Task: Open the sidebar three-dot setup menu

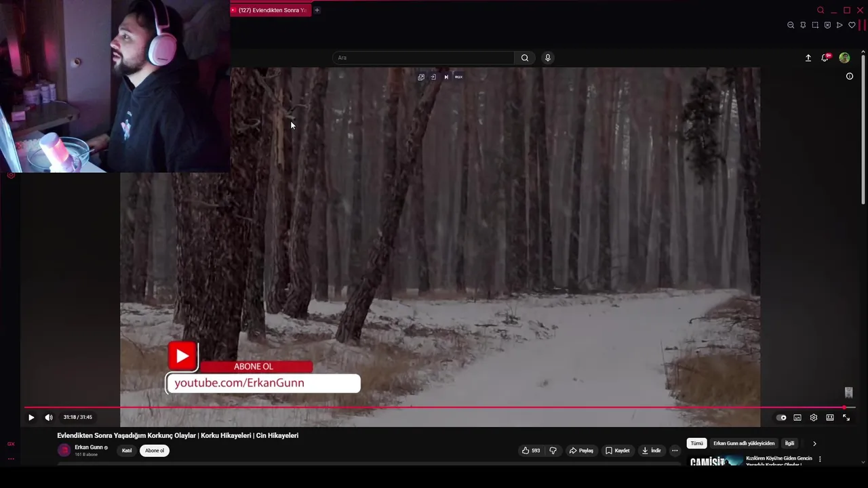Action: (11, 459)
